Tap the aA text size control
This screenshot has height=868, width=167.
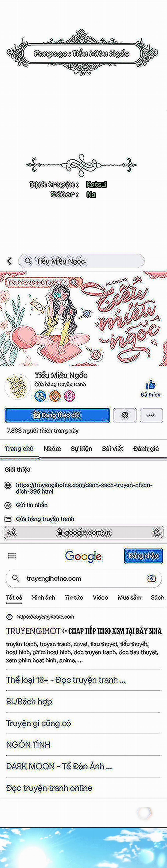[x=12, y=533]
